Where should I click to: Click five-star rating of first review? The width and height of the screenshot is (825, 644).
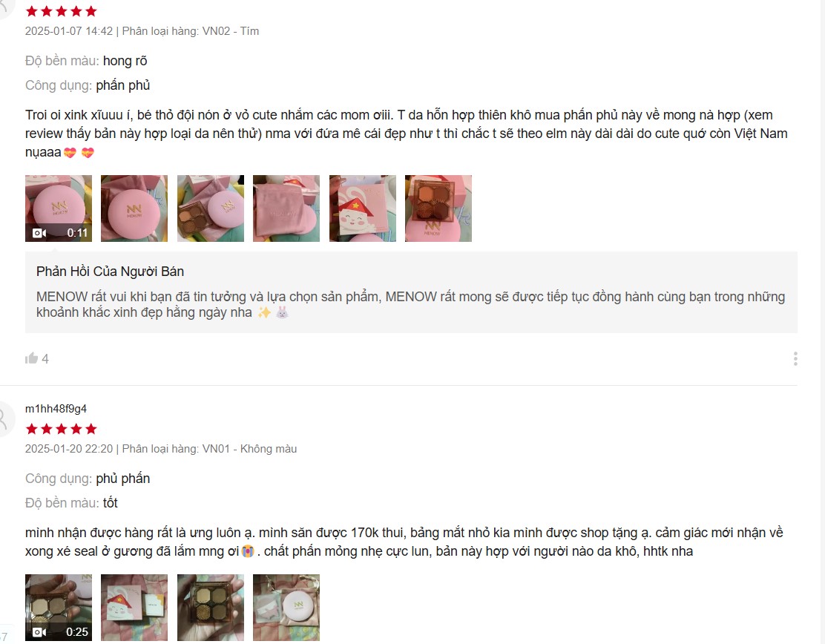(x=62, y=11)
